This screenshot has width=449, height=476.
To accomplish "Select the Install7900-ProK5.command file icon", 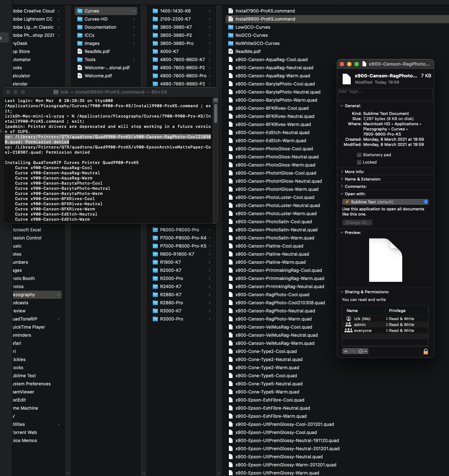I will tap(231, 11).
